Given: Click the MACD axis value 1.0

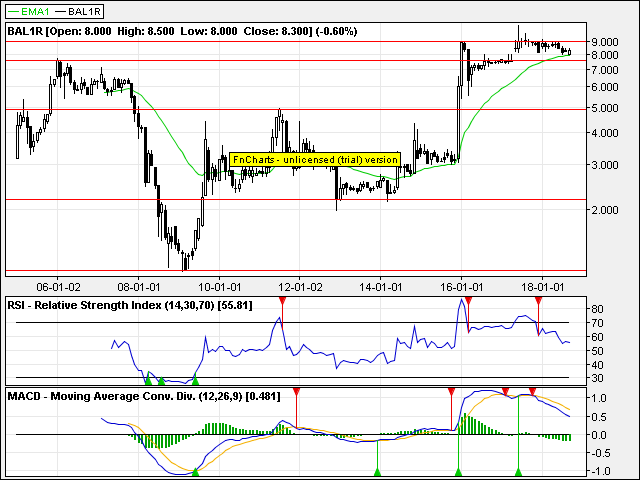Looking at the screenshot, I should [x=599, y=398].
